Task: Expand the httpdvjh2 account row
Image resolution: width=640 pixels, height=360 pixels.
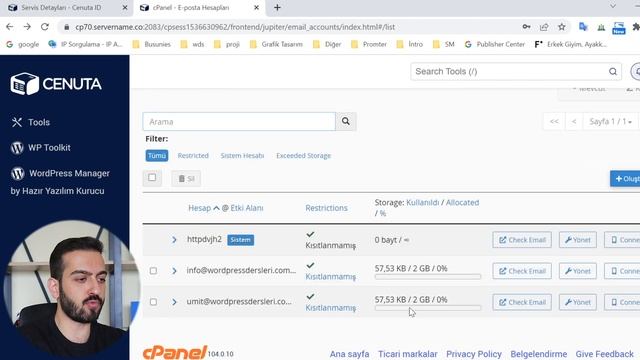Action: 174,240
